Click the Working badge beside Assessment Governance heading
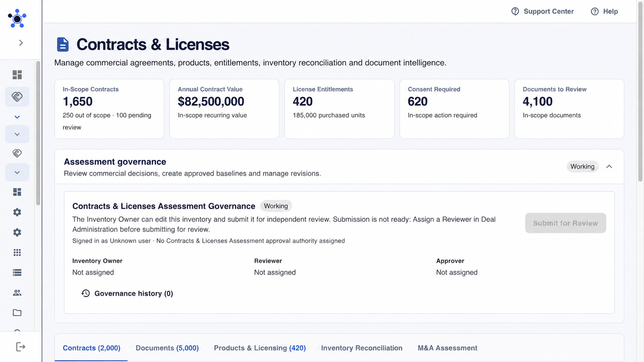The image size is (644, 362). click(276, 206)
